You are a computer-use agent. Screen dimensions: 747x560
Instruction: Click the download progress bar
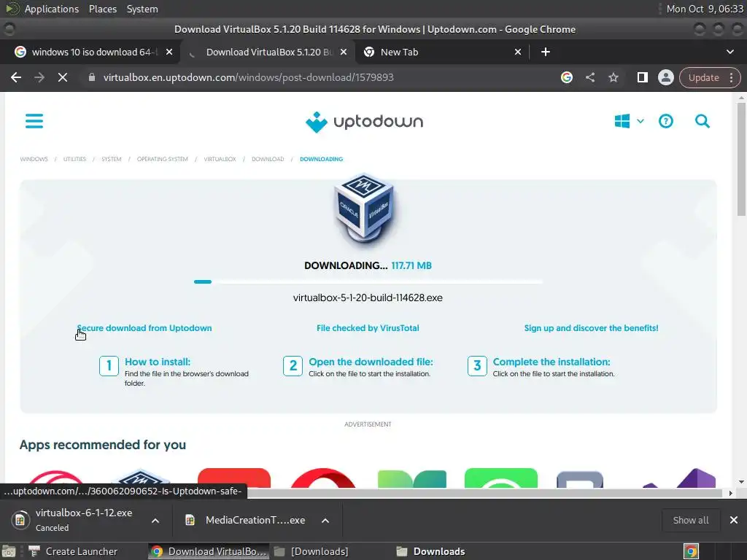pyautogui.click(x=368, y=282)
